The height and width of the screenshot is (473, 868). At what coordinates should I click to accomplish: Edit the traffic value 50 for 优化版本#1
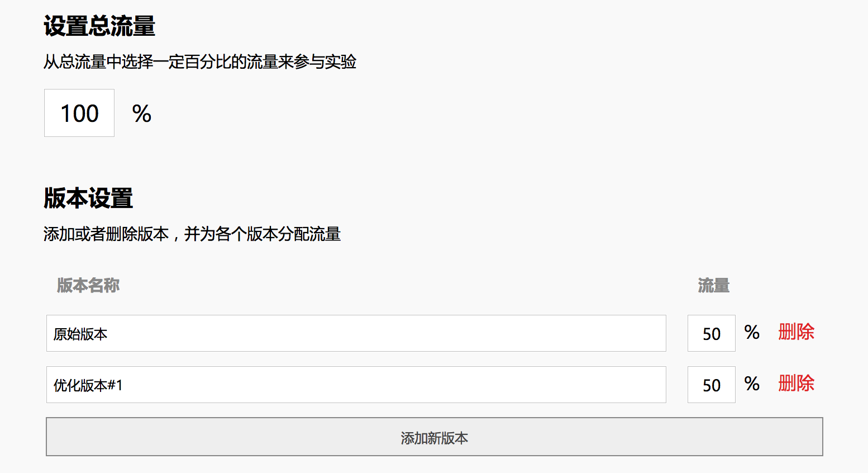(712, 385)
